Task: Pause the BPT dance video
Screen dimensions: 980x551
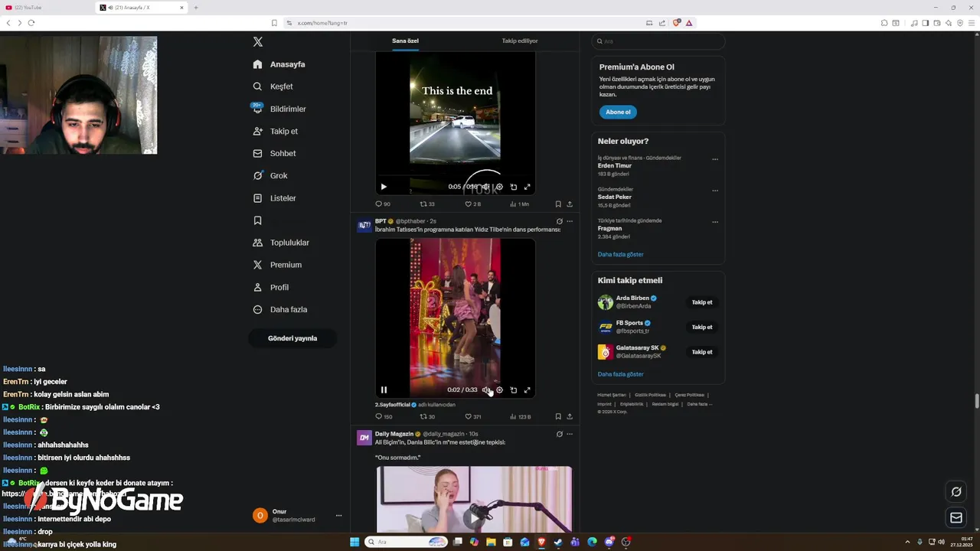Action: (384, 390)
